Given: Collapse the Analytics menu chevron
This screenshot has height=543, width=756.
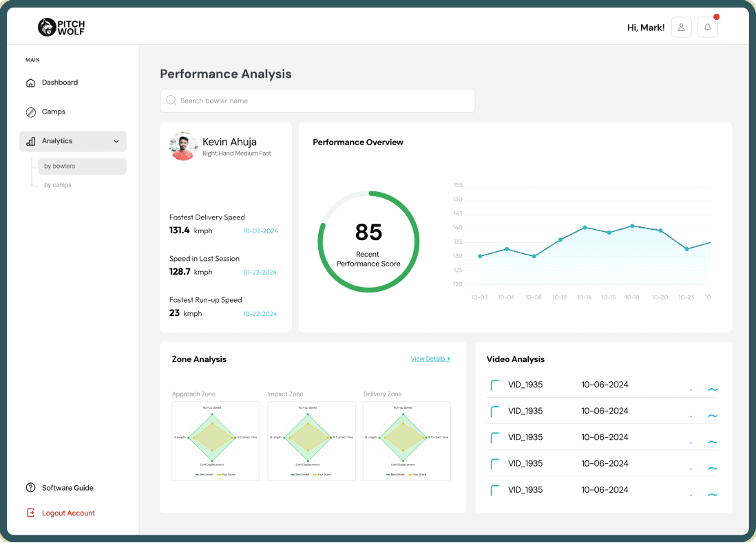Looking at the screenshot, I should pos(116,141).
